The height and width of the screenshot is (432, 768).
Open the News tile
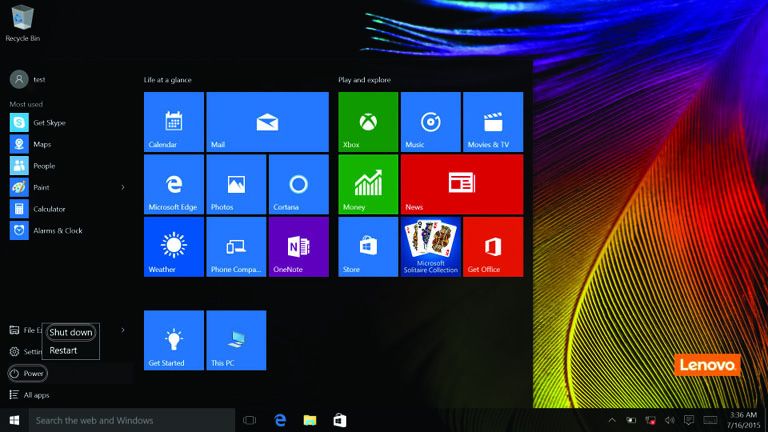[462, 185]
